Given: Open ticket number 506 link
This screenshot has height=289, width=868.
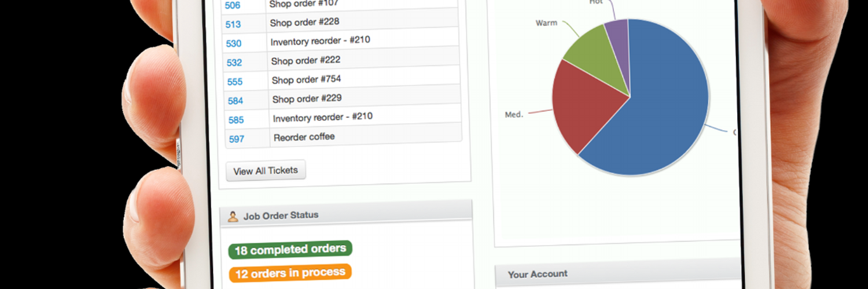Looking at the screenshot, I should click(233, 6).
